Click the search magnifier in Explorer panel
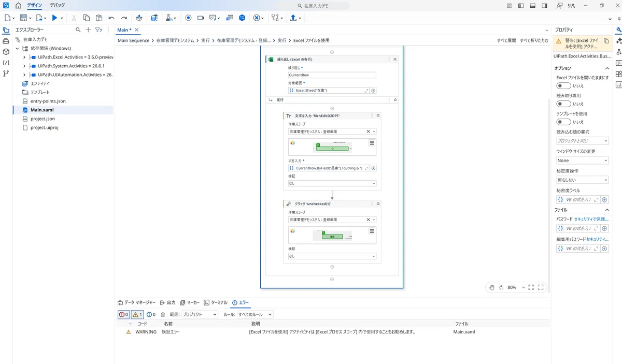The width and height of the screenshot is (622, 364). click(x=78, y=30)
